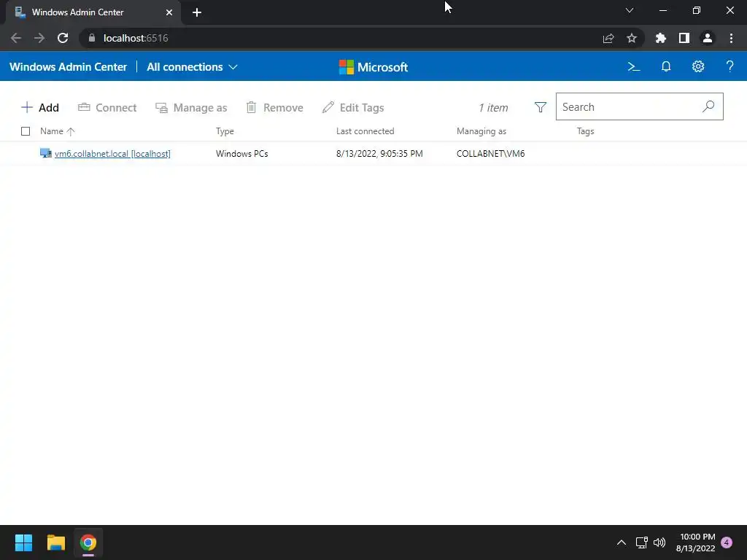Sort by Last connected column
The image size is (747, 560).
click(365, 131)
